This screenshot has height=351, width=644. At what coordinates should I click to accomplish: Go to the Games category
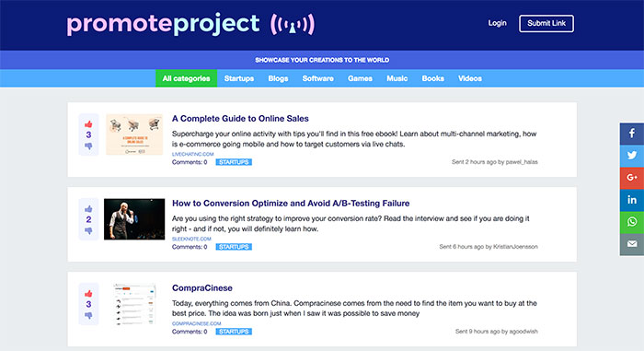click(360, 78)
